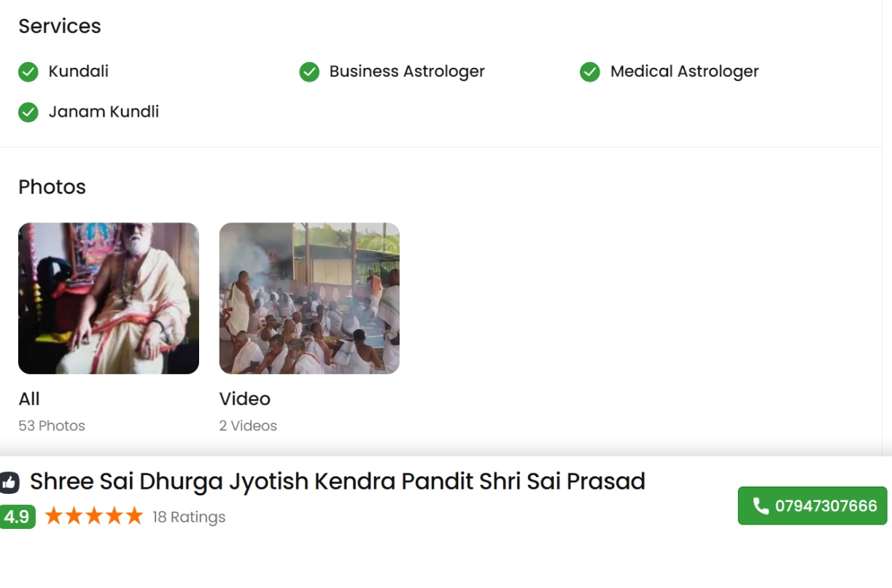The height and width of the screenshot is (588, 892).
Task: Click the fifth orange rating star
Action: (134, 517)
